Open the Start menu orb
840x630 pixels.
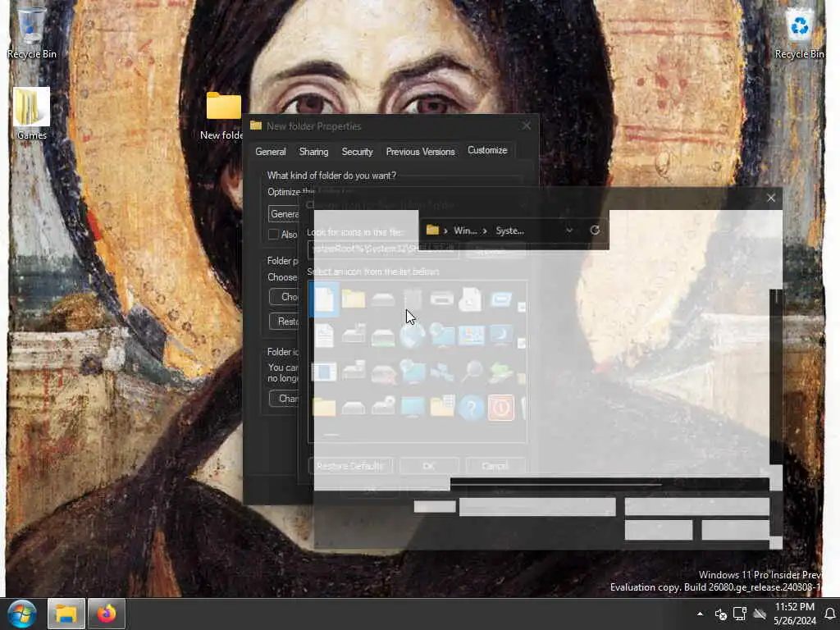point(22,614)
